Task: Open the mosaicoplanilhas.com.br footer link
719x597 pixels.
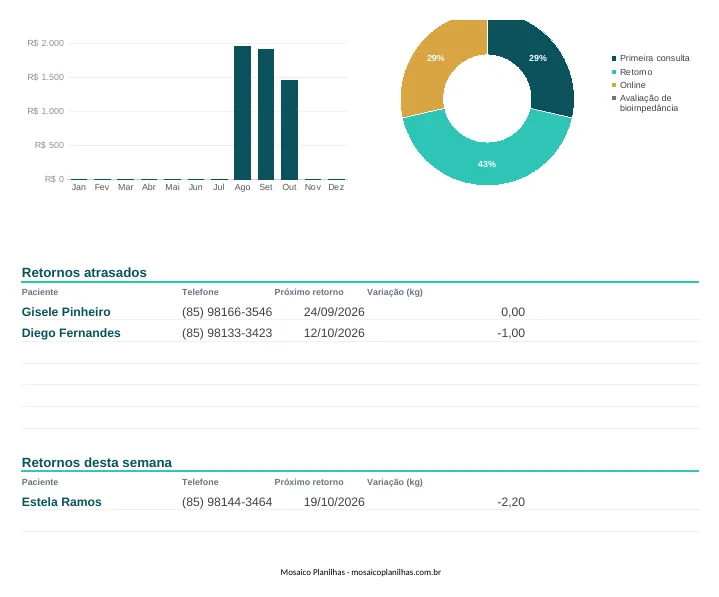Action: 396,572
